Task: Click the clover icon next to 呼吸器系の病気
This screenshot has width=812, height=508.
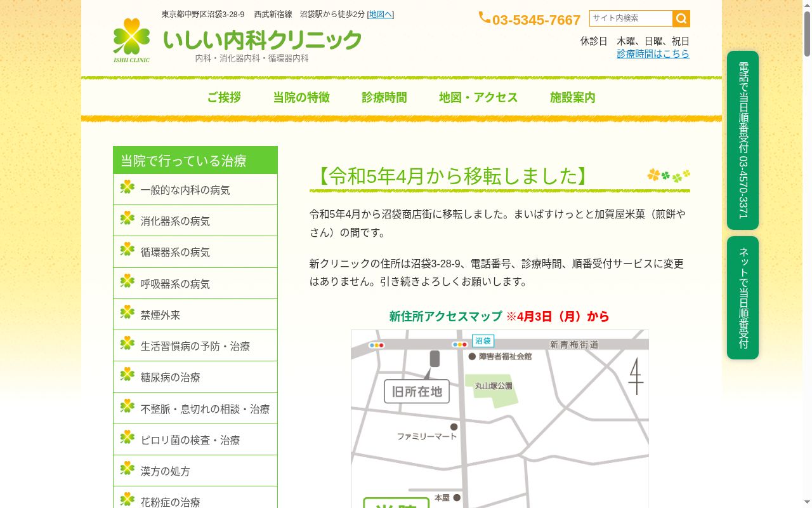Action: [x=128, y=281]
